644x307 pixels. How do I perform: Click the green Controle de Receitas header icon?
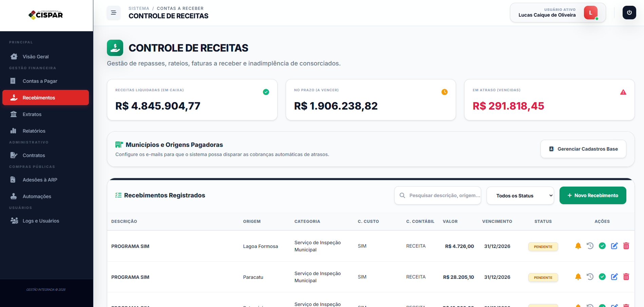[115, 48]
